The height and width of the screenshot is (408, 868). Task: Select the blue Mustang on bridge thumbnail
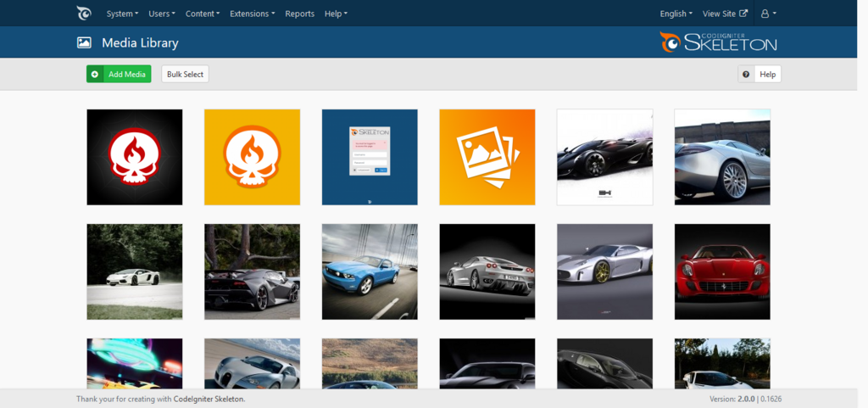tap(370, 271)
